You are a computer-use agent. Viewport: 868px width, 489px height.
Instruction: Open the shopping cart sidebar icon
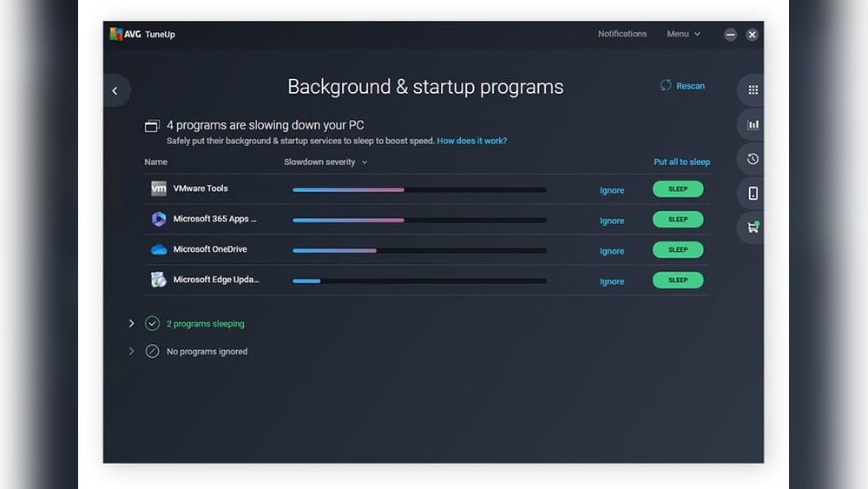753,227
